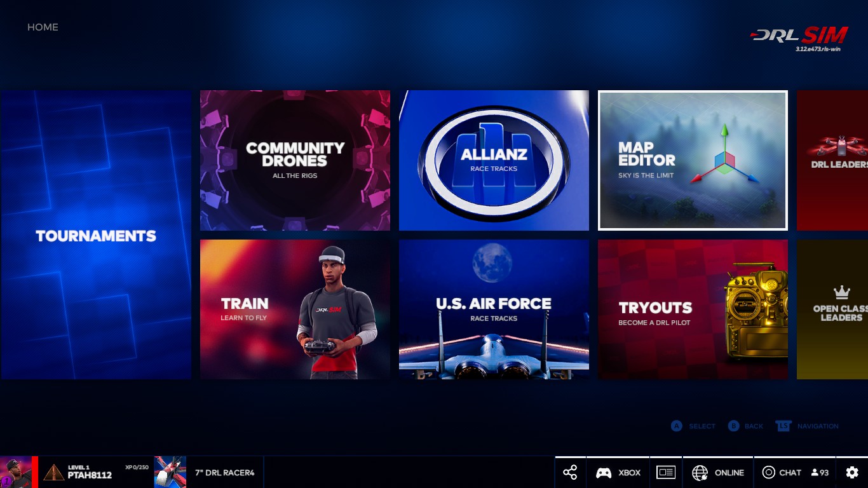868x488 pixels.
Task: Click the LS Navigation stick hint
Action: [807, 426]
